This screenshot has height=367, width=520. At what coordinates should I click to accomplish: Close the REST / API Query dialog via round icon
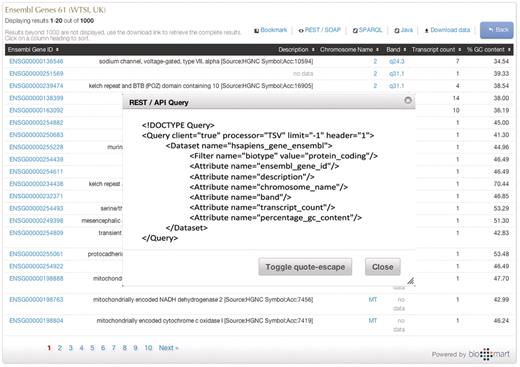point(408,100)
